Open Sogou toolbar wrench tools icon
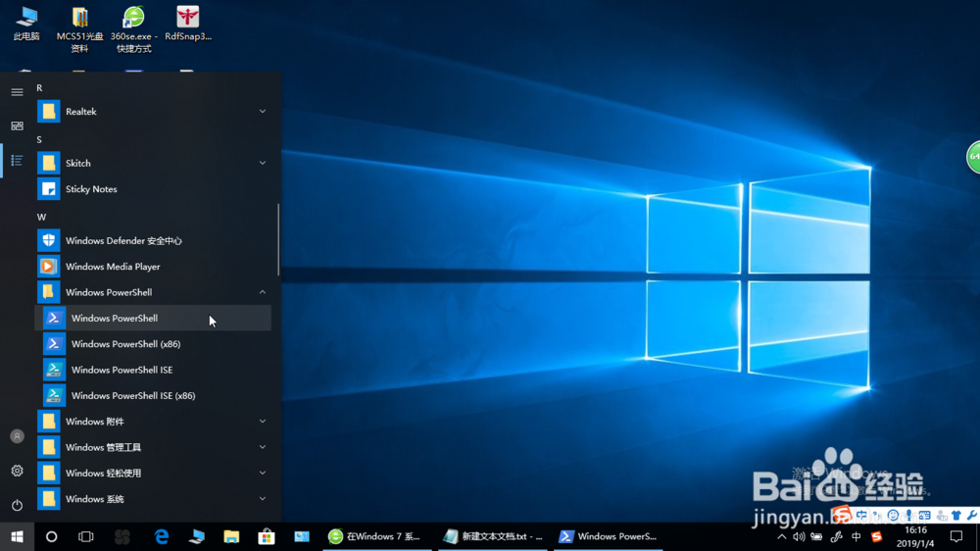Viewport: 980px width, 551px height. (972, 516)
